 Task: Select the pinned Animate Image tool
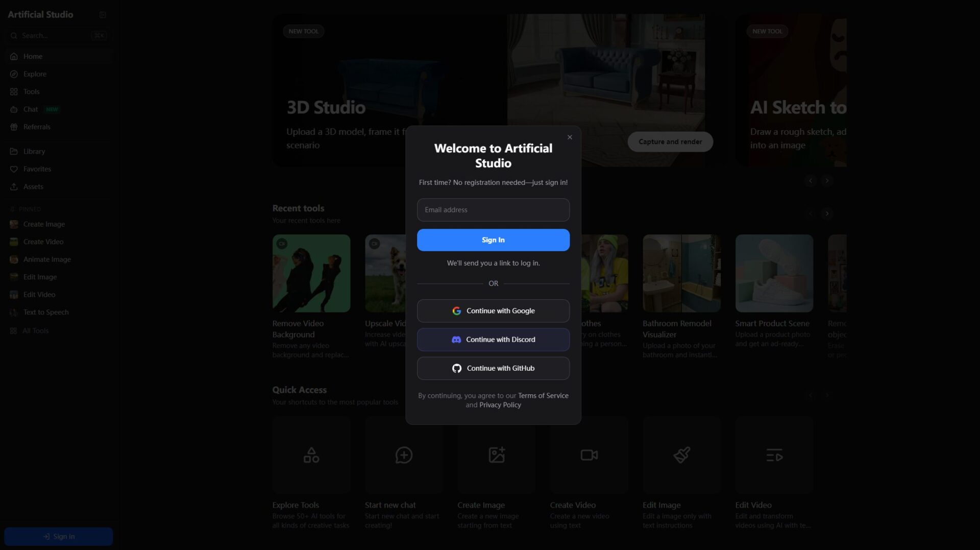tap(47, 259)
